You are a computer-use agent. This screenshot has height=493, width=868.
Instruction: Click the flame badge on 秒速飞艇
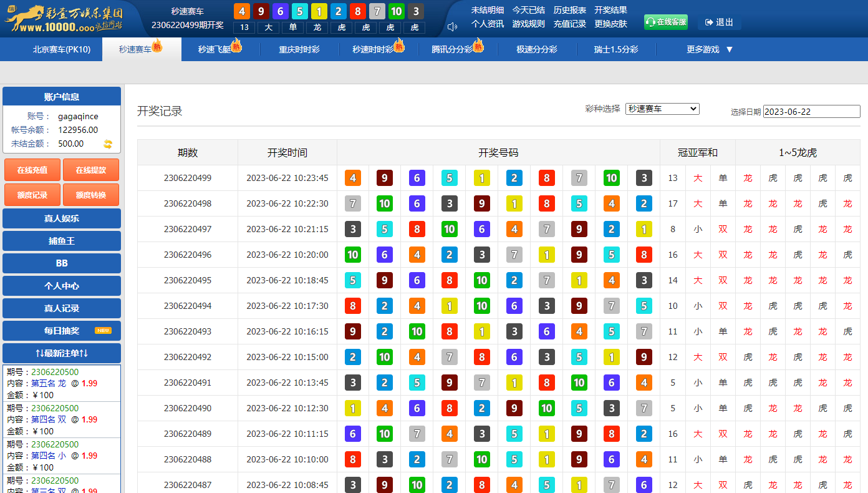pos(236,46)
